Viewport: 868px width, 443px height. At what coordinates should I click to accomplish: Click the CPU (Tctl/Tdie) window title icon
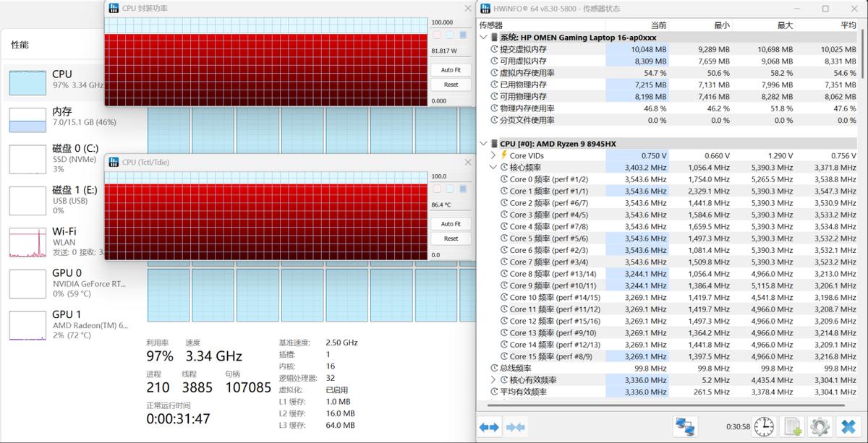point(113,162)
